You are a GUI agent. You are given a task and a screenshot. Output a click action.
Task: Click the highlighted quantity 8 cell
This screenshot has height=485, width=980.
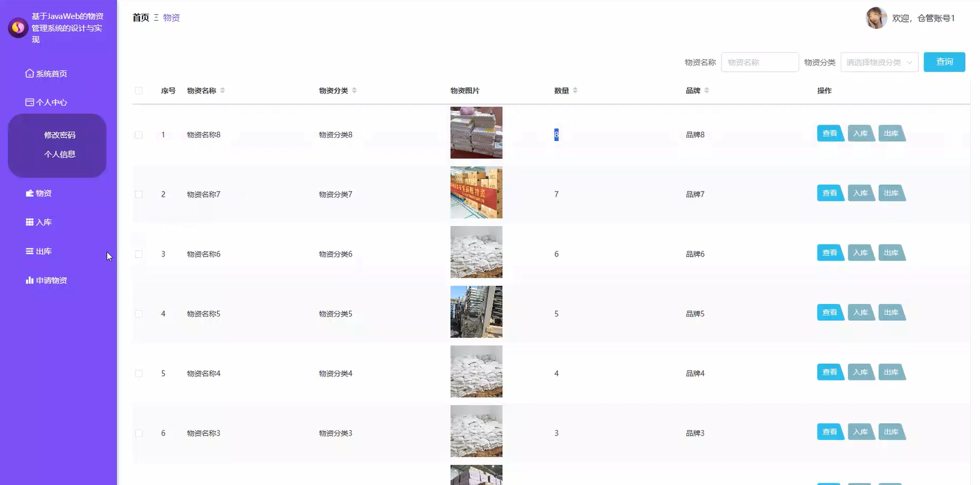(557, 135)
